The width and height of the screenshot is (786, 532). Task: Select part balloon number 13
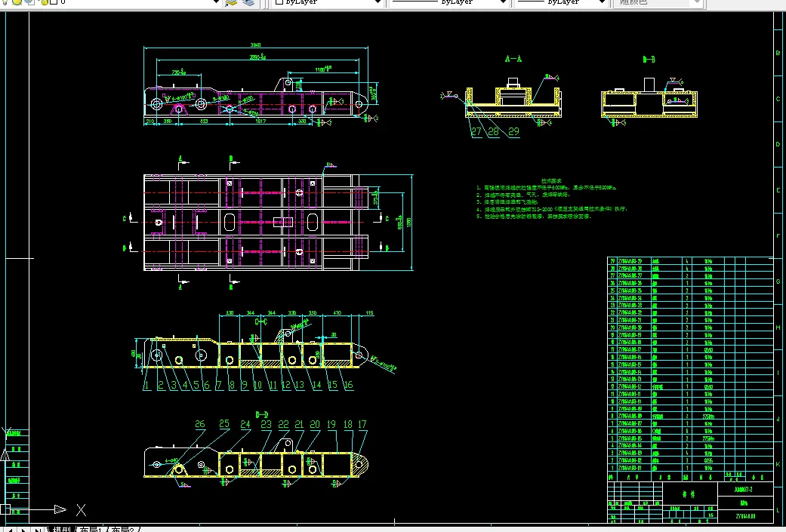tap(299, 385)
